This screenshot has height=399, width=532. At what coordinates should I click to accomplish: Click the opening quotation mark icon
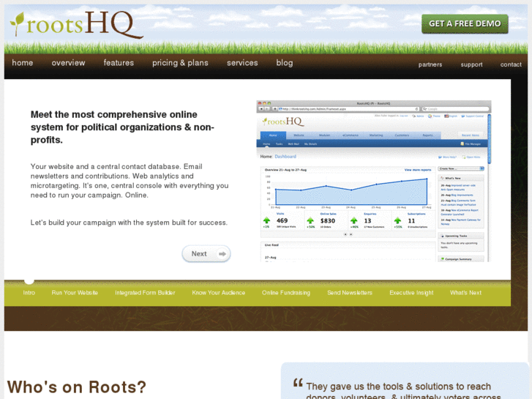click(298, 383)
